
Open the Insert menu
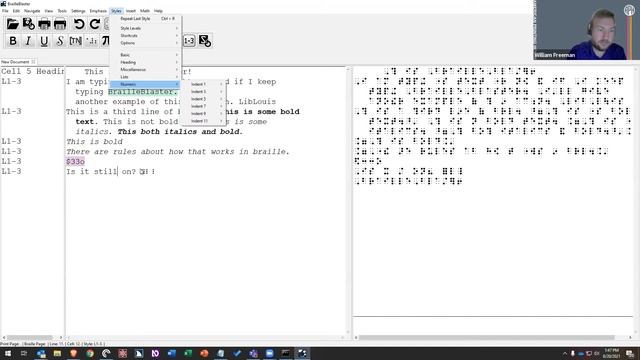click(x=131, y=11)
